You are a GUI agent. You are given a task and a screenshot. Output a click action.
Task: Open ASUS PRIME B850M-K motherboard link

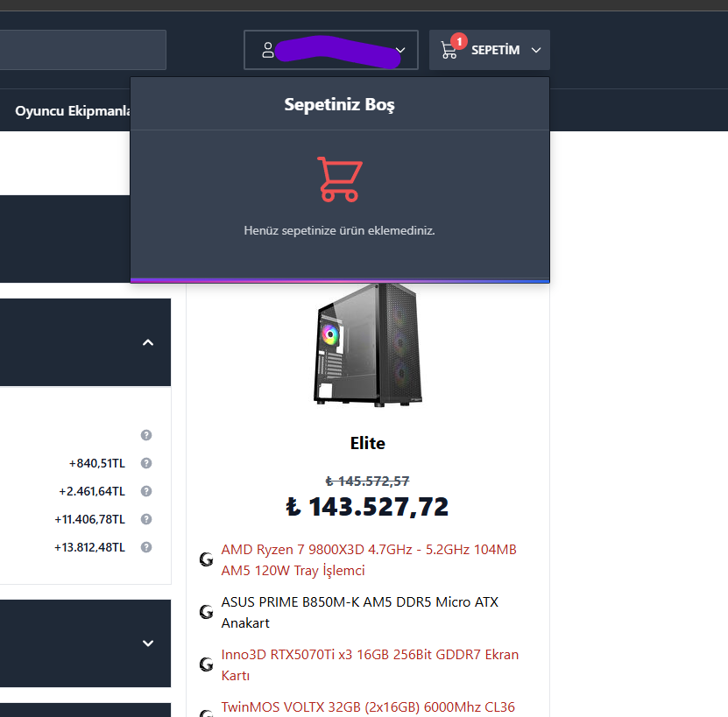click(x=360, y=612)
